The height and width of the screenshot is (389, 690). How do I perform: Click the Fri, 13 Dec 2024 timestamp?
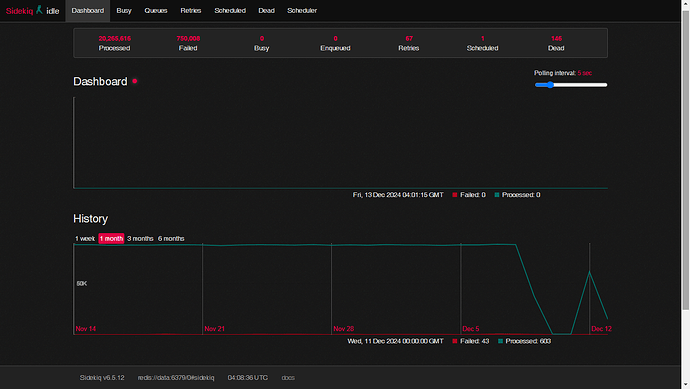(398, 195)
